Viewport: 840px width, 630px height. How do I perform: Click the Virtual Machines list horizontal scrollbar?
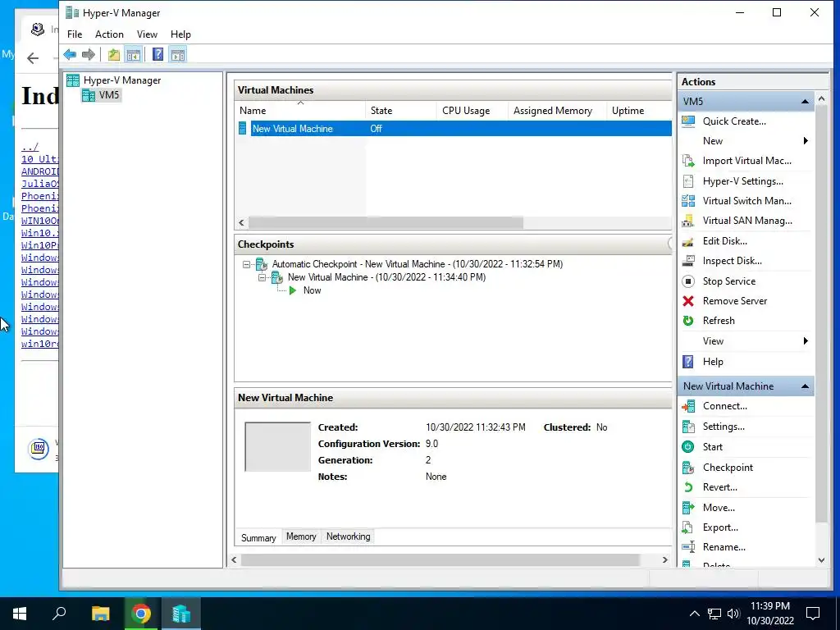tap(386, 222)
